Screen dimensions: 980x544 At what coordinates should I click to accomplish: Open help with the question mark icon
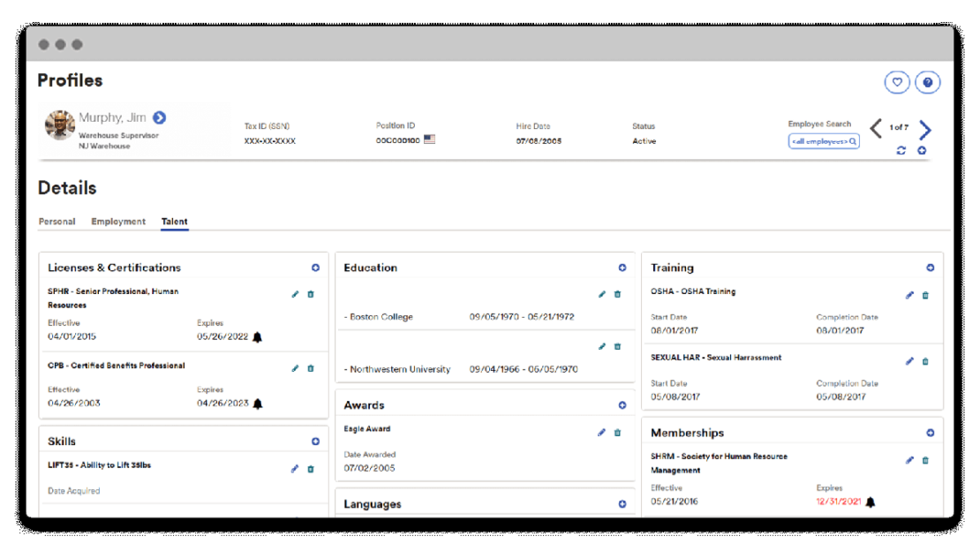pos(927,81)
